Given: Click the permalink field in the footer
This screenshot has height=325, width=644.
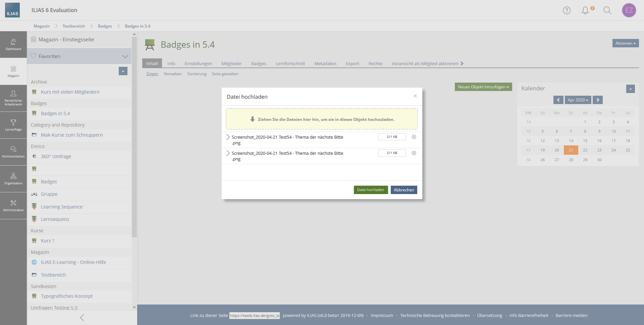Looking at the screenshot, I should tap(255, 316).
